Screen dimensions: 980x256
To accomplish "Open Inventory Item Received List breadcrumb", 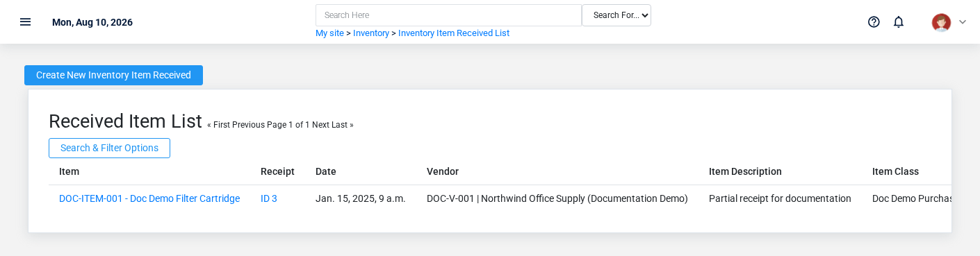I will point(454,33).
